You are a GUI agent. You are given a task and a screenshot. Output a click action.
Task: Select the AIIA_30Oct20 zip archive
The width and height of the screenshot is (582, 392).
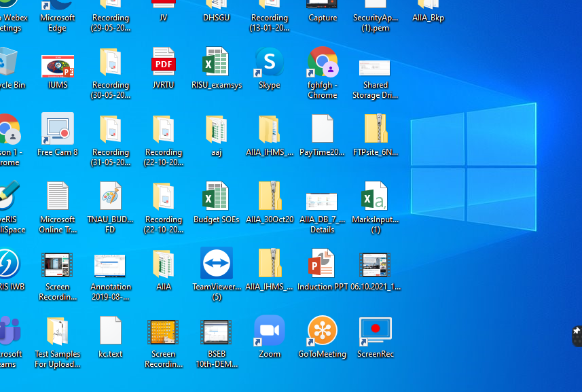(x=270, y=196)
